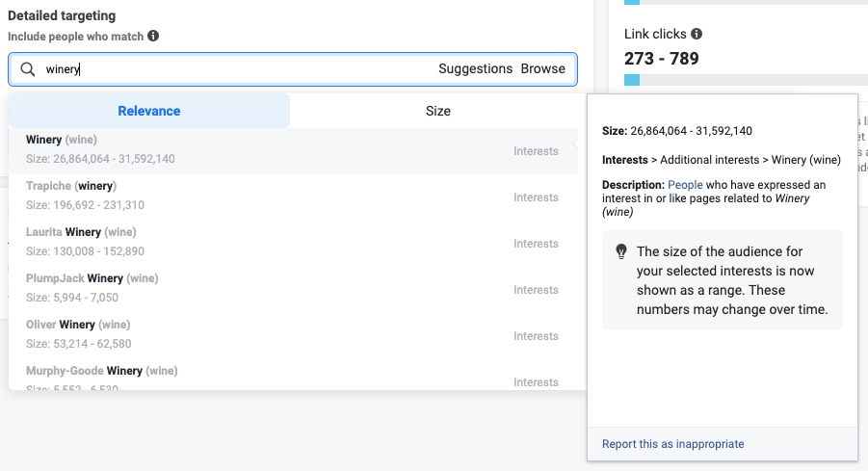Click the Link clicks estimate bar
868x471 pixels.
tap(746, 80)
